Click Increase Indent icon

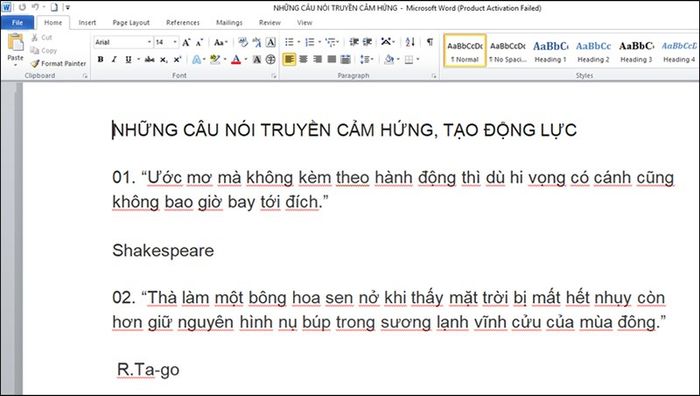click(x=367, y=42)
